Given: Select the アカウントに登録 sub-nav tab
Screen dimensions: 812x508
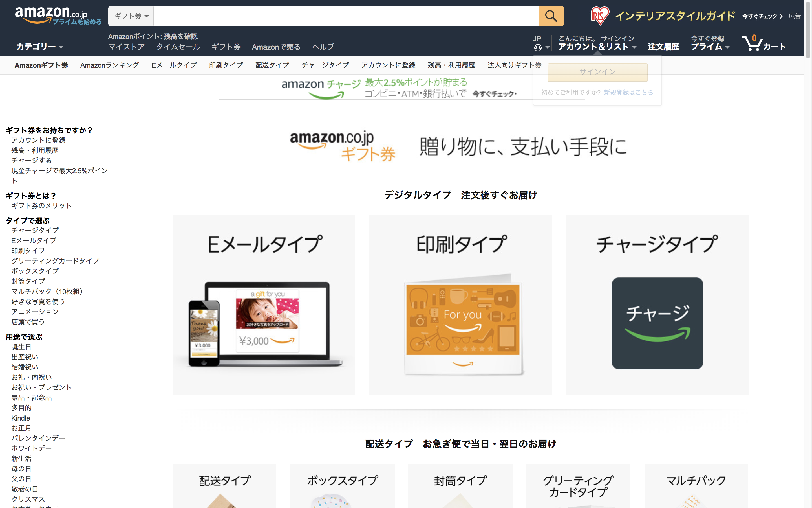Looking at the screenshot, I should (388, 65).
